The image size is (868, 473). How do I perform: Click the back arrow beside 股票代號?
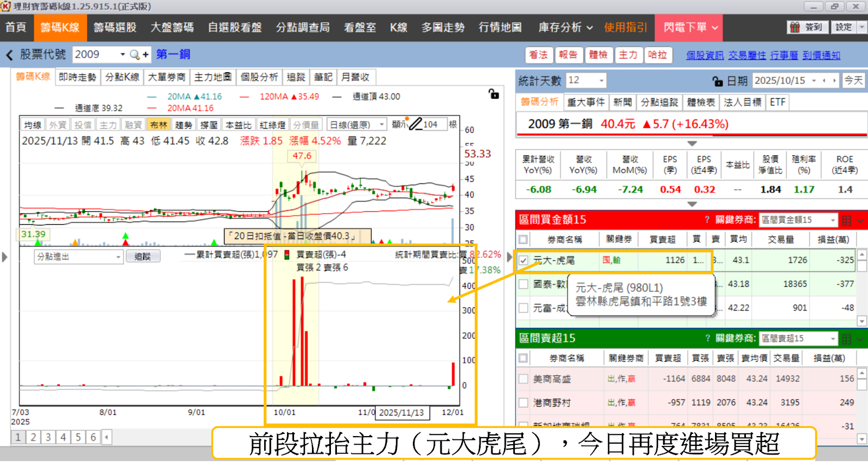point(9,55)
